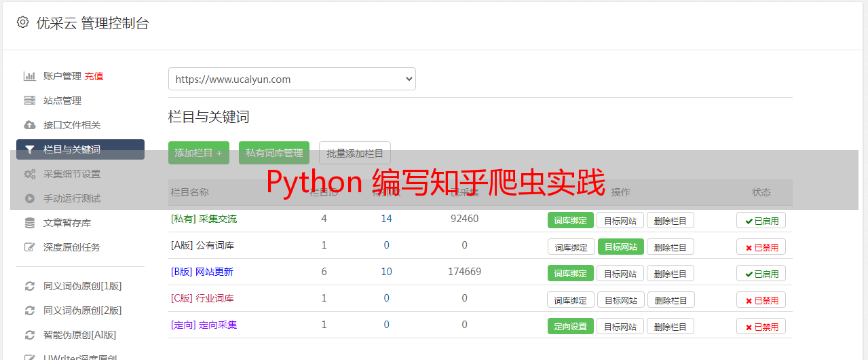Click 目标网站 for the 采集交流 row

pyautogui.click(x=620, y=220)
